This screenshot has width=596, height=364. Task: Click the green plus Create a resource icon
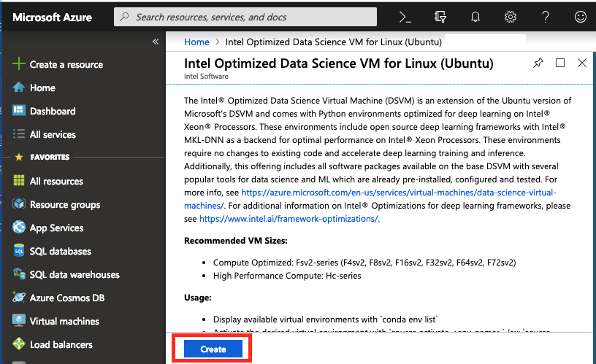[x=19, y=63]
